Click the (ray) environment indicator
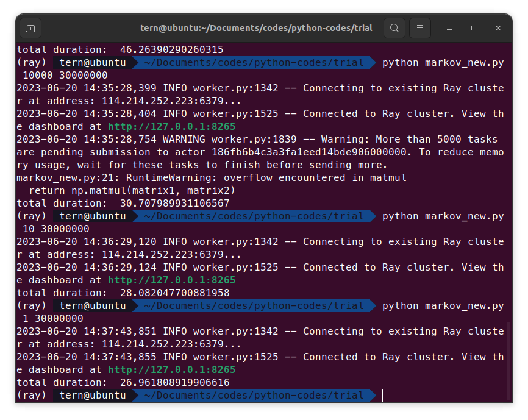Screen dimensions: 528x420 pos(31,395)
